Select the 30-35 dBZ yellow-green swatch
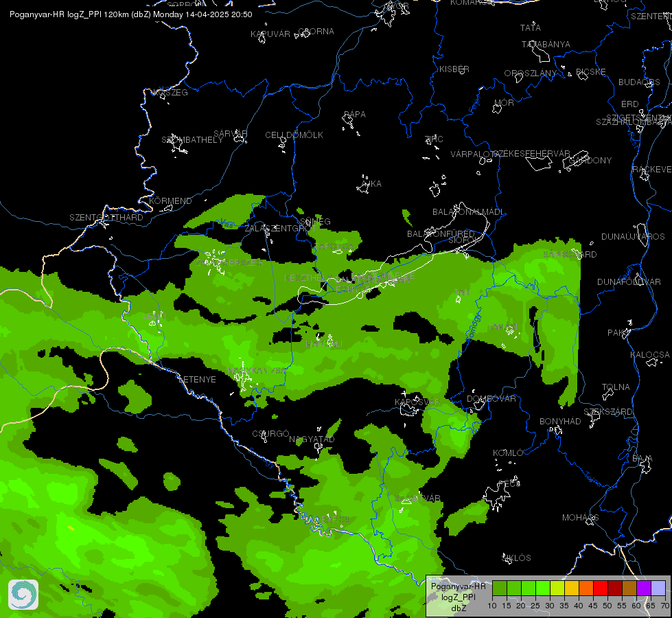The height and width of the screenshot is (618, 672). [x=557, y=588]
